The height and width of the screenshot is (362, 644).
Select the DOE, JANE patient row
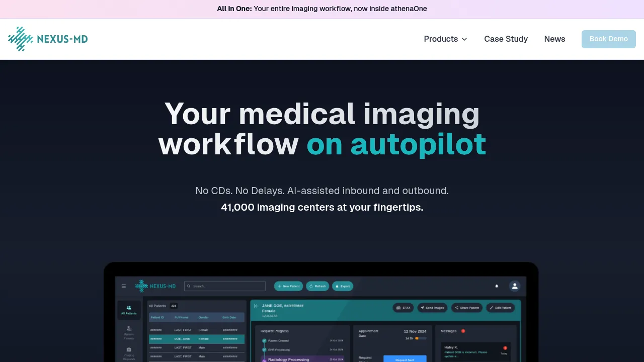click(197, 339)
